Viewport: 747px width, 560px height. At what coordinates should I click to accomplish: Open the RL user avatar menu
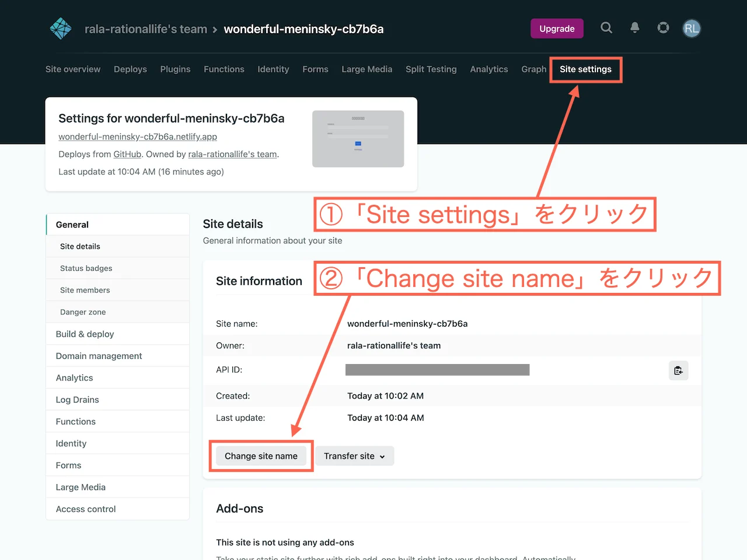692,29
